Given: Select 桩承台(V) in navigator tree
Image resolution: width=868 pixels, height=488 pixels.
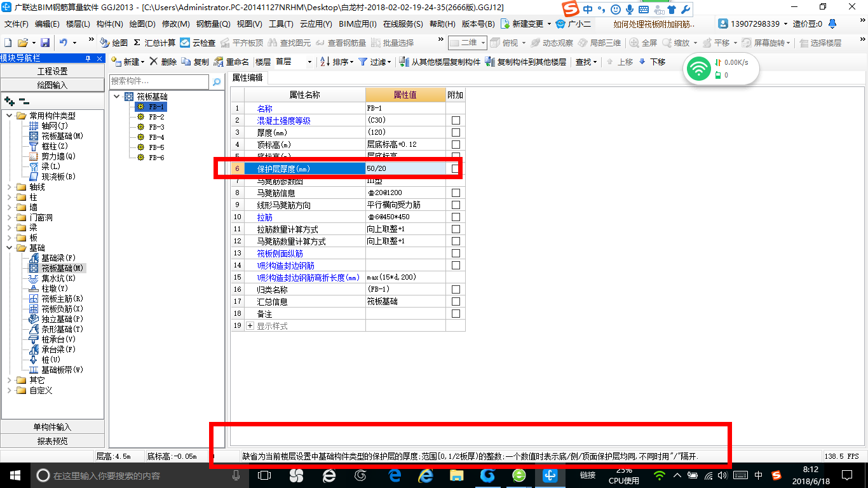Looking at the screenshot, I should click(x=52, y=339).
